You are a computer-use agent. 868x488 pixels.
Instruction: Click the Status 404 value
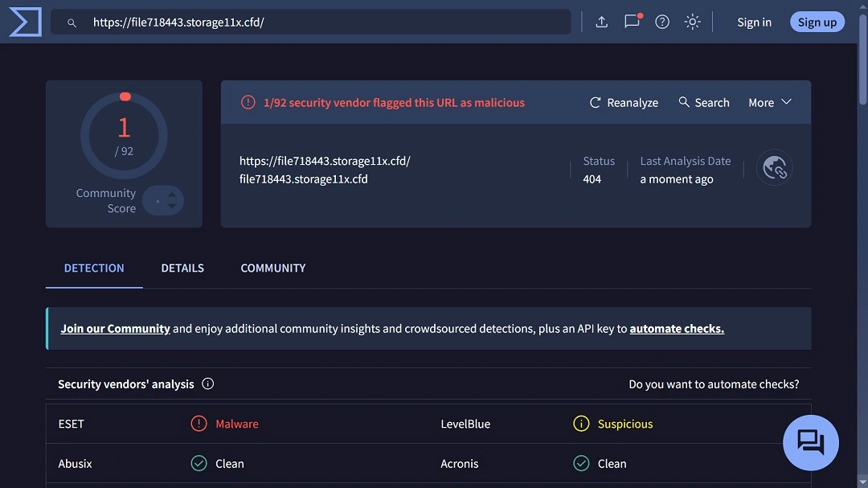tap(592, 179)
